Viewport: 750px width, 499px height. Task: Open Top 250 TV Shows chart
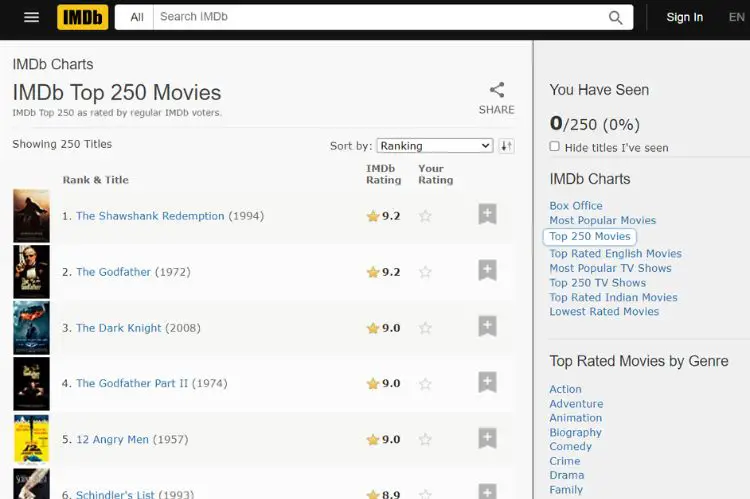[597, 283]
